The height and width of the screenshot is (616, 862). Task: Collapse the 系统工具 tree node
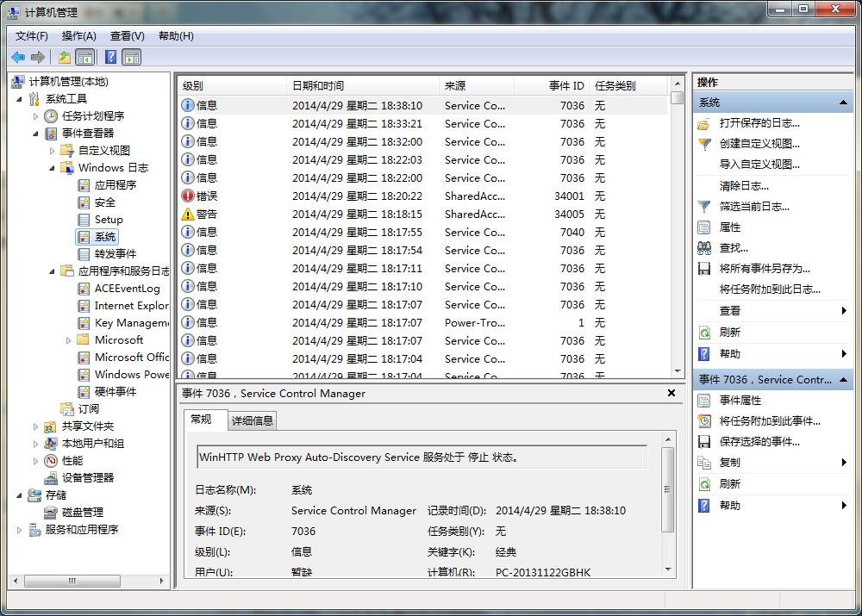tap(19, 99)
